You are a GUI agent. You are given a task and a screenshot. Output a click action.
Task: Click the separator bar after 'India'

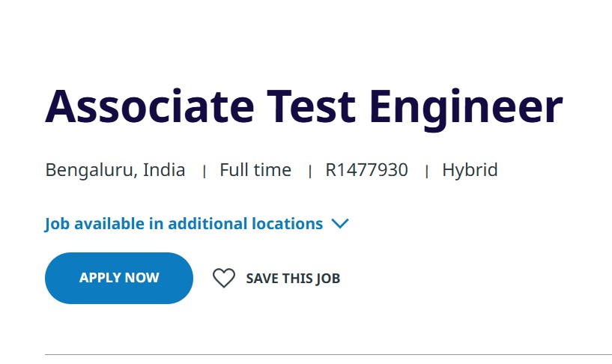coord(204,172)
